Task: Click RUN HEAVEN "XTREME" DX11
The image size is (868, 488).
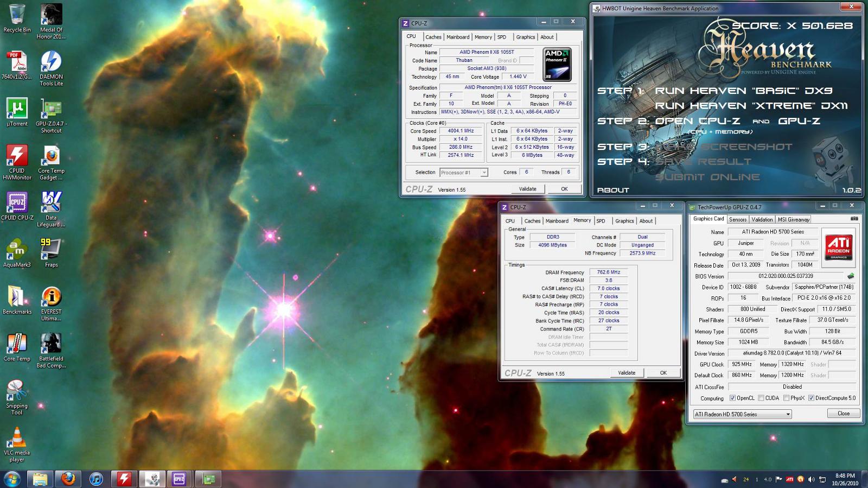Action: point(751,105)
